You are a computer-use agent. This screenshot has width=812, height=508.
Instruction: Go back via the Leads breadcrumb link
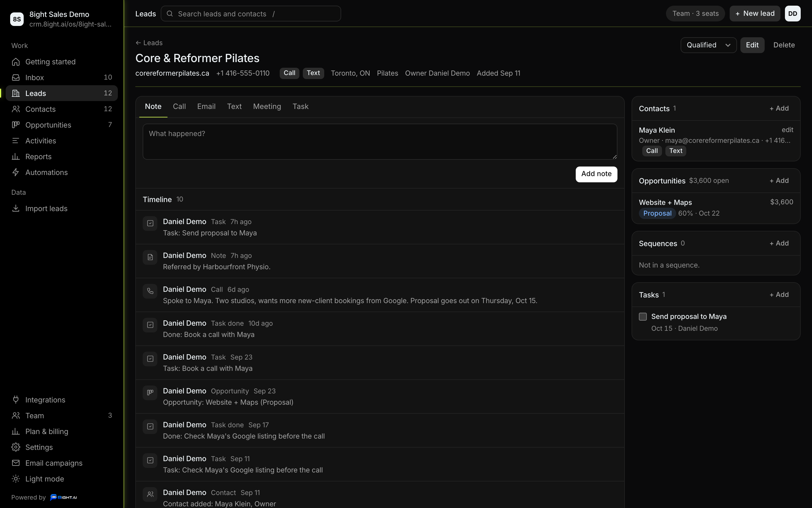click(x=149, y=43)
